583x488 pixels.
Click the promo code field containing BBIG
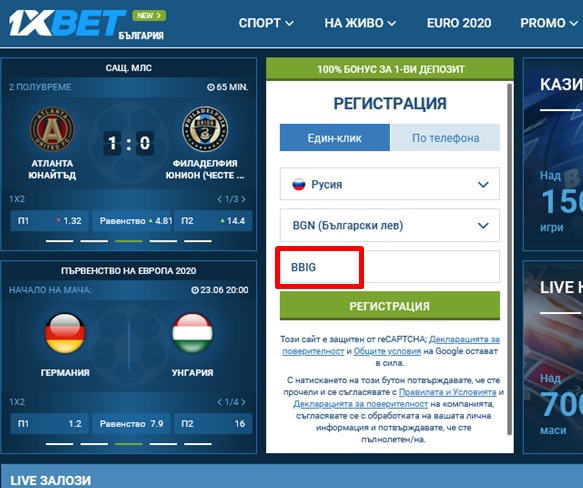tap(390, 267)
